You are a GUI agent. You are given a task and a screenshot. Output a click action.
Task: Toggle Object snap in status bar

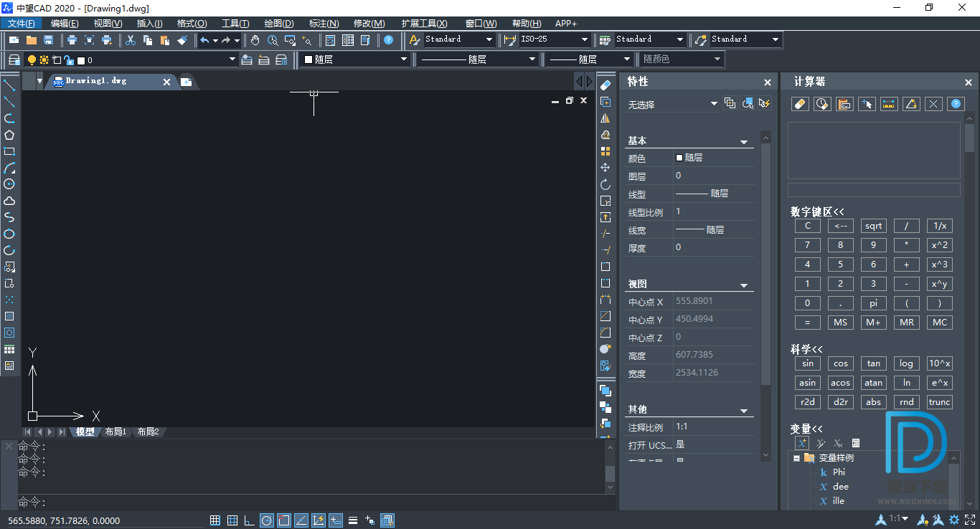[x=284, y=520]
